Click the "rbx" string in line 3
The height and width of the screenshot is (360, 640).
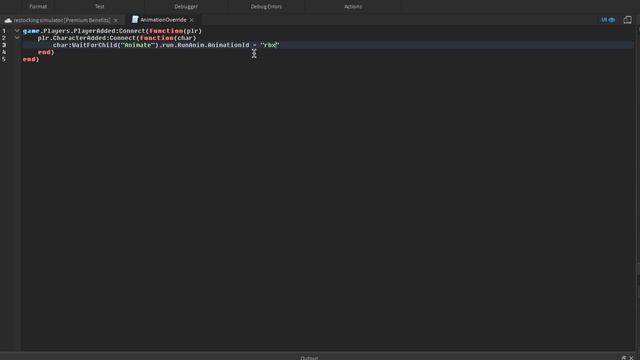(x=270, y=45)
